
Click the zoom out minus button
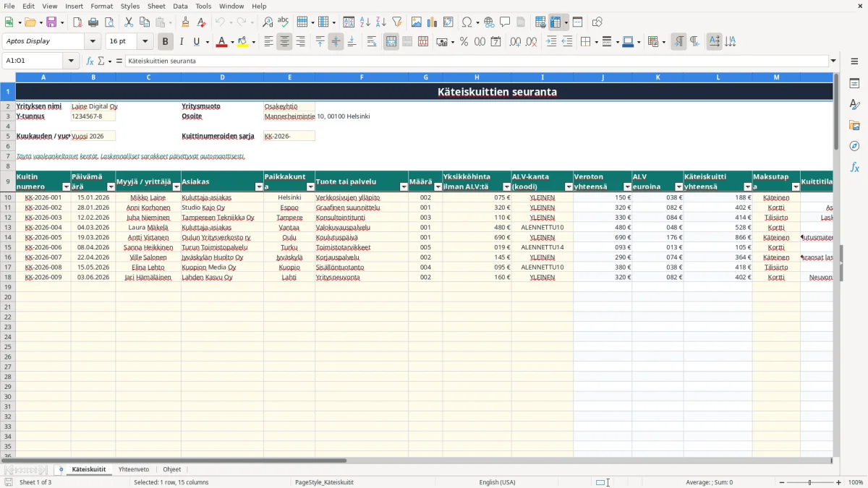783,482
